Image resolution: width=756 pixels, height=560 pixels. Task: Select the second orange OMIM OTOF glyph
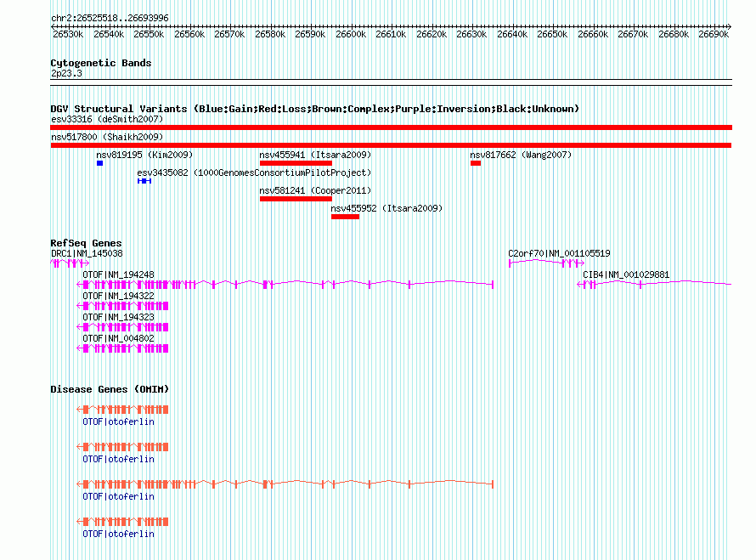coord(122,447)
